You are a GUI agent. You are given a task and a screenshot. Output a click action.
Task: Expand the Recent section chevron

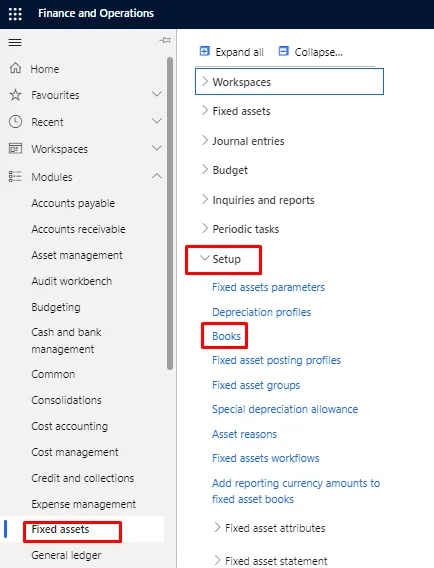(157, 121)
